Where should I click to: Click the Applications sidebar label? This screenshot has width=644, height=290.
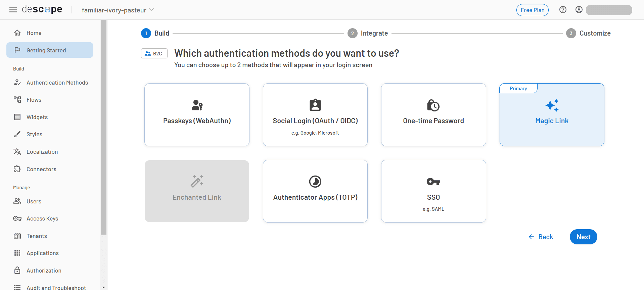(x=43, y=253)
